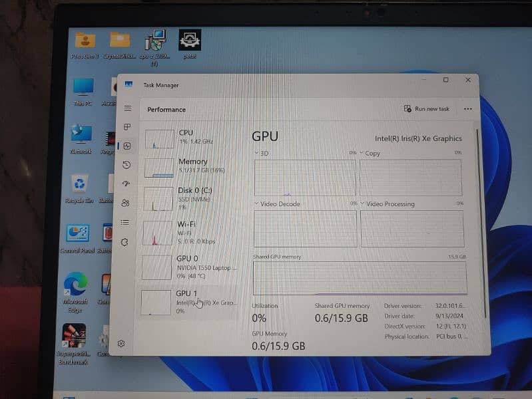The width and height of the screenshot is (532, 399).
Task: Select the Performance page sidebar icon
Action: click(x=127, y=146)
